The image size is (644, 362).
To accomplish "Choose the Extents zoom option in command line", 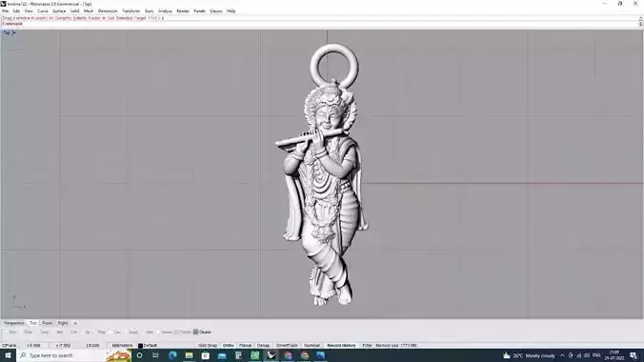I will tap(80, 18).
